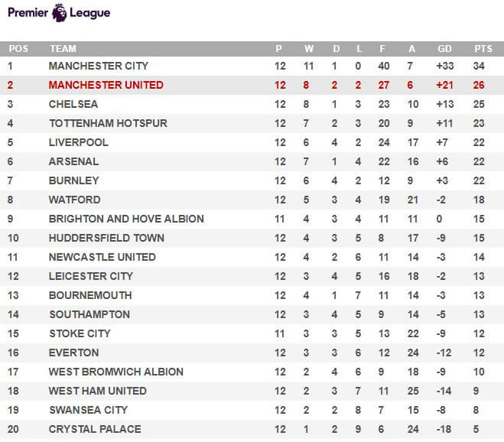Select Arsenal in the table
The height and width of the screenshot is (442, 504).
(73, 161)
